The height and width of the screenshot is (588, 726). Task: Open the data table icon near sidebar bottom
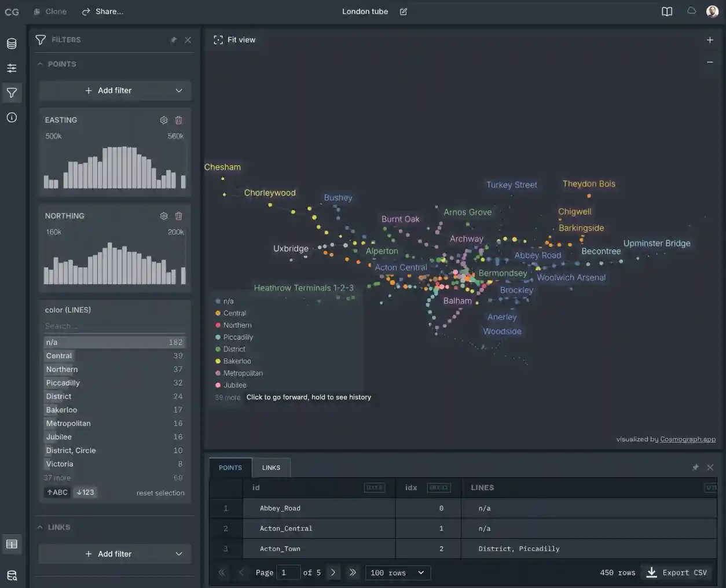(x=12, y=543)
